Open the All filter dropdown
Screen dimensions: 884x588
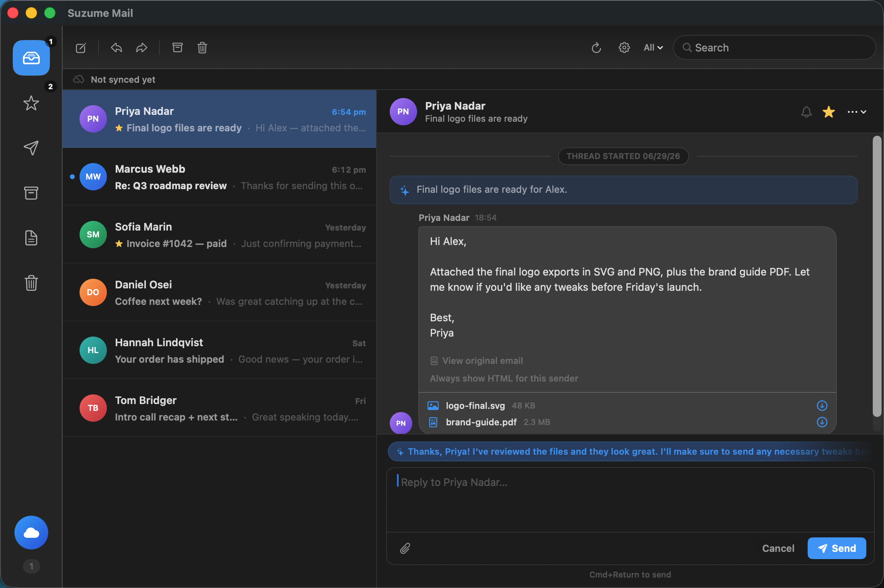[653, 47]
